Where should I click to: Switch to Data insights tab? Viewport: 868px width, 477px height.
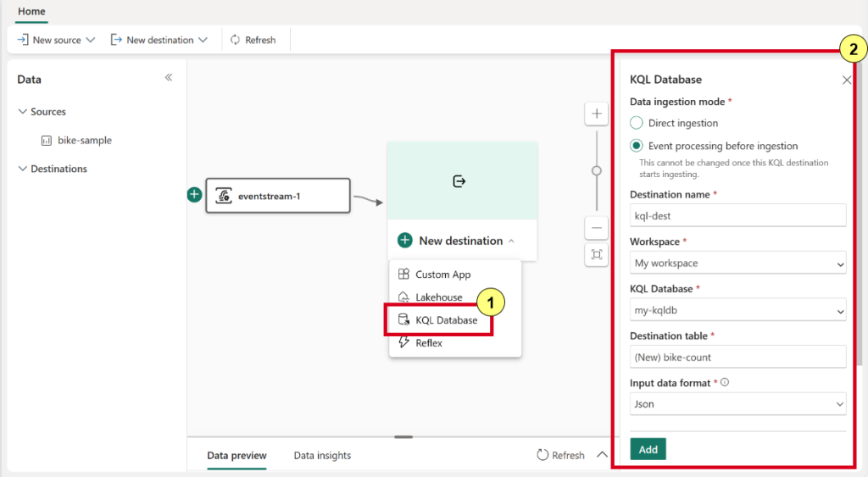(x=322, y=456)
